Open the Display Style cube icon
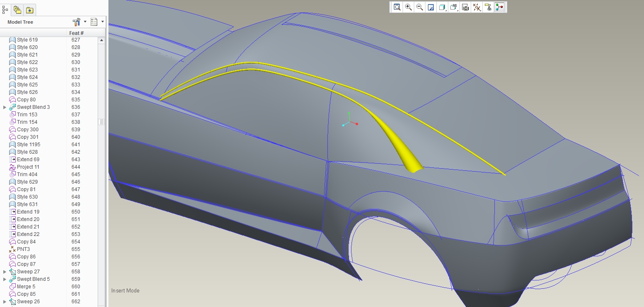The width and height of the screenshot is (644, 307). tap(442, 7)
